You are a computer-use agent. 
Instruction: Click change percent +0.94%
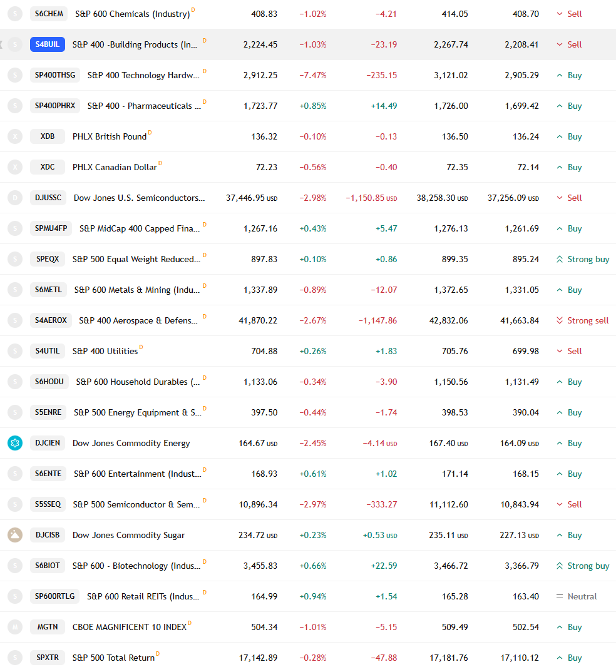pos(313,596)
